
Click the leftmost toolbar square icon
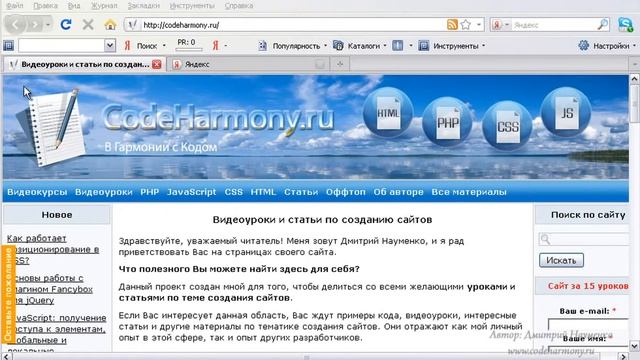tap(9, 46)
